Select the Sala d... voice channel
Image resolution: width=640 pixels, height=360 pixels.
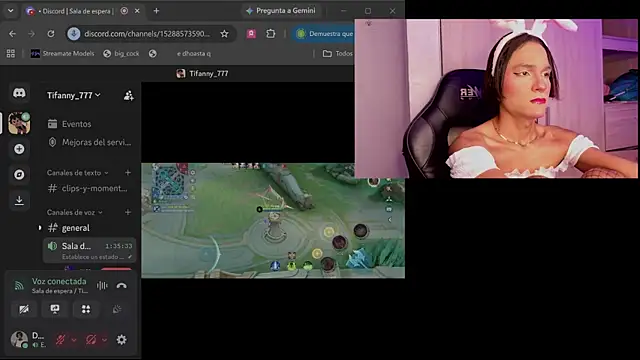click(x=90, y=250)
